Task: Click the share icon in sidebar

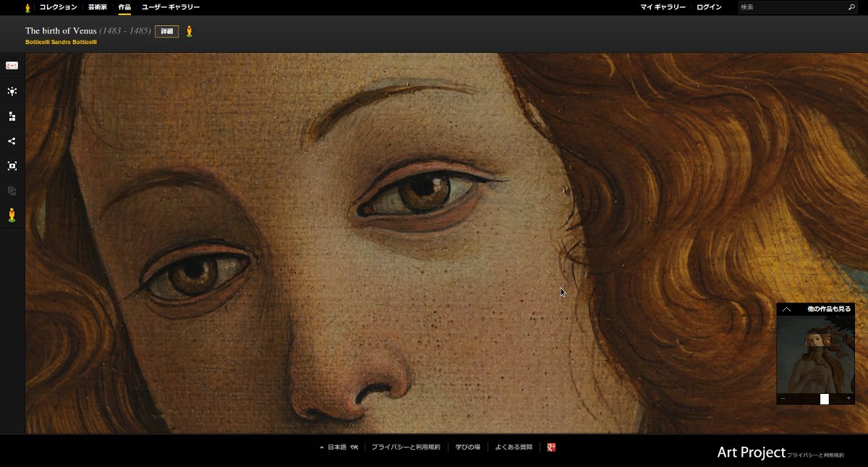Action: coord(12,141)
